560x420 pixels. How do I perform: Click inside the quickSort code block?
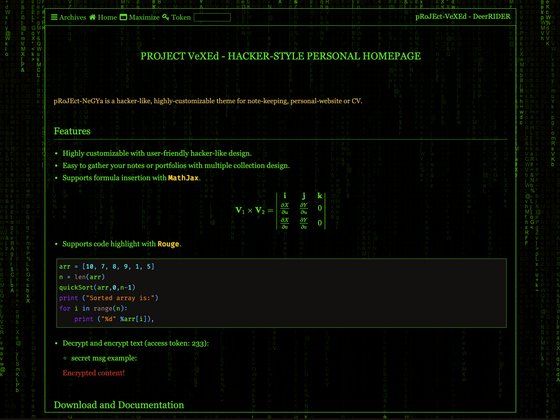point(281,293)
